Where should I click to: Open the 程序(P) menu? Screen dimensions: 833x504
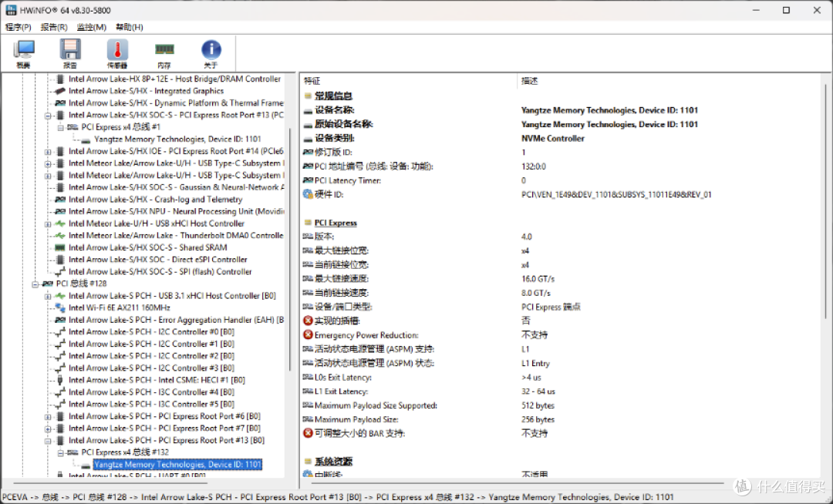[x=19, y=27]
